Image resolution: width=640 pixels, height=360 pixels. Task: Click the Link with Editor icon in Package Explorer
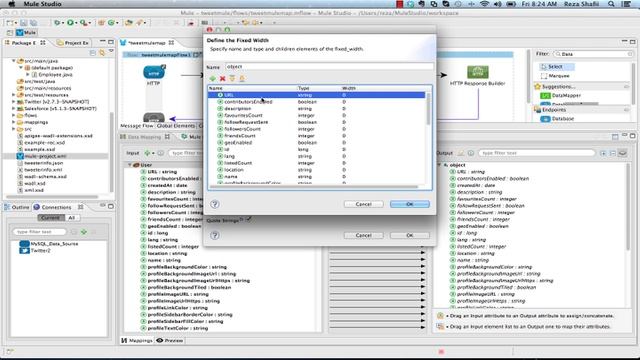102,53
